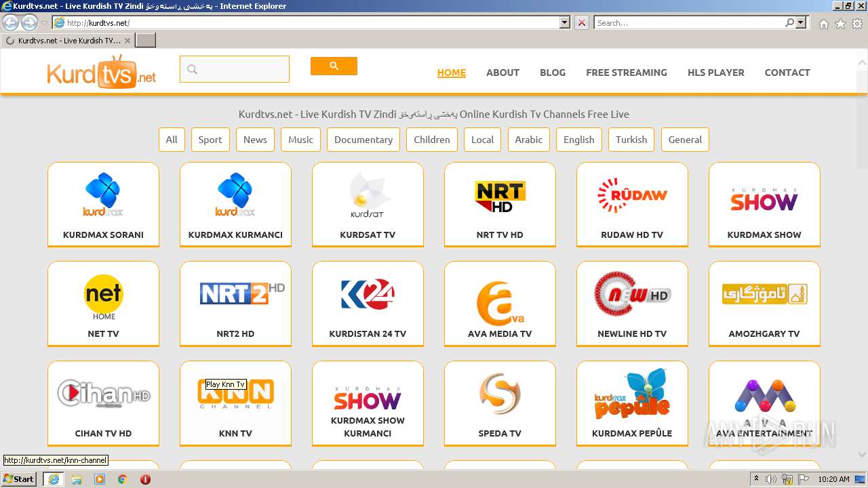Open the HLS PLAYER navigation item

716,73
